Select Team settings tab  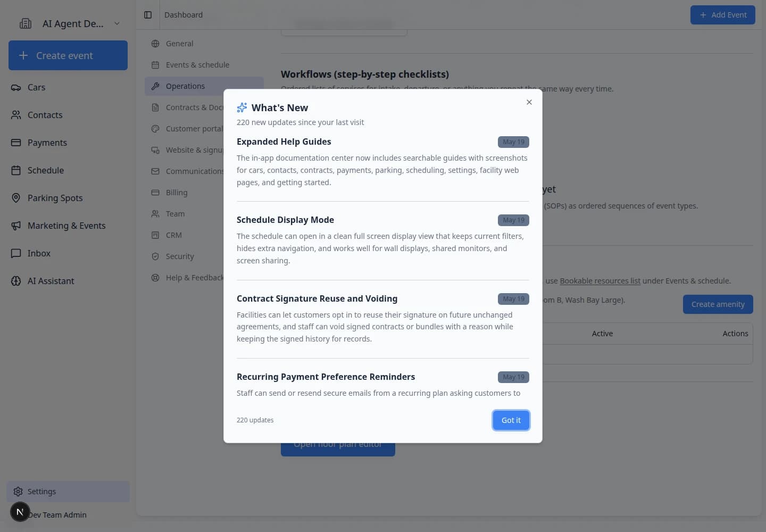[184, 214]
